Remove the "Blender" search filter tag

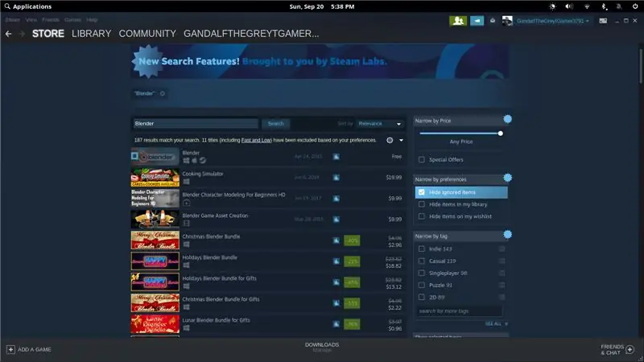click(x=163, y=93)
